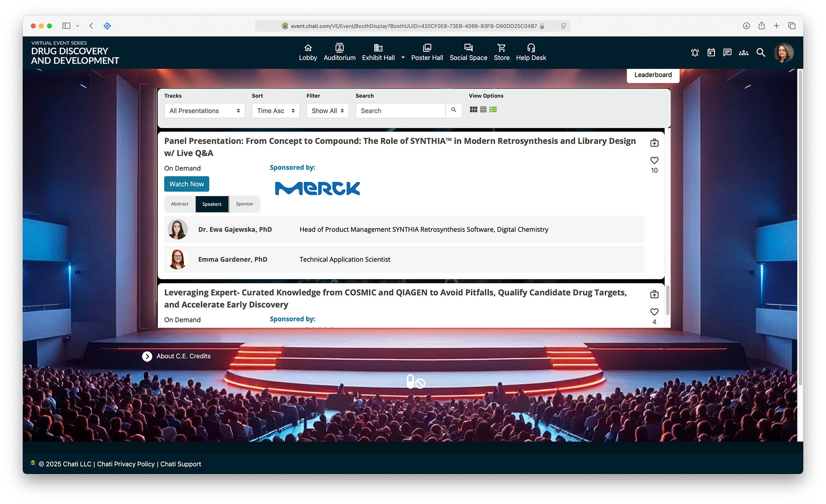Click into the presentation Search field
The width and height of the screenshot is (826, 504).
point(401,111)
